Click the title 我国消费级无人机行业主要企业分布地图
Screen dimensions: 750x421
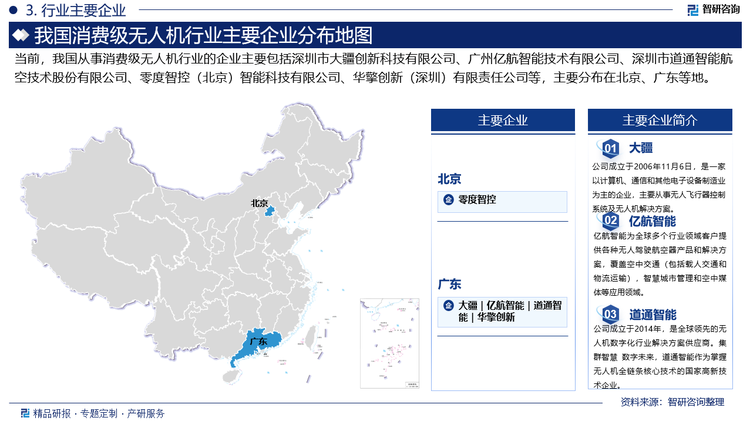(x=203, y=35)
